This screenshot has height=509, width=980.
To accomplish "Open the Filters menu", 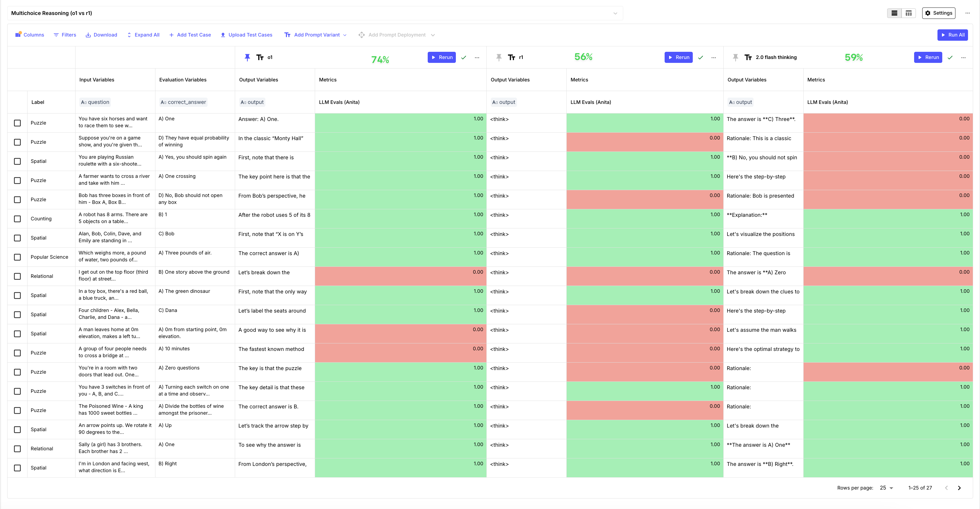I will point(65,35).
